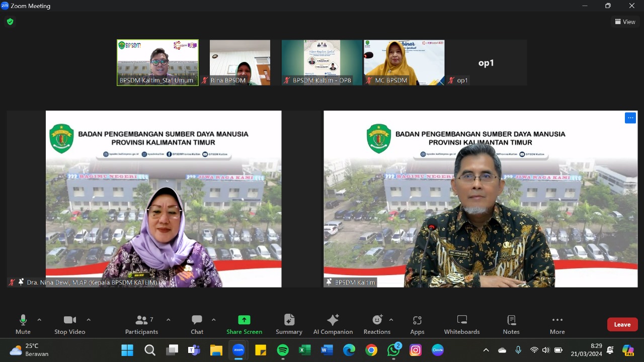
Task: Open the View layout menu
Action: (625, 22)
